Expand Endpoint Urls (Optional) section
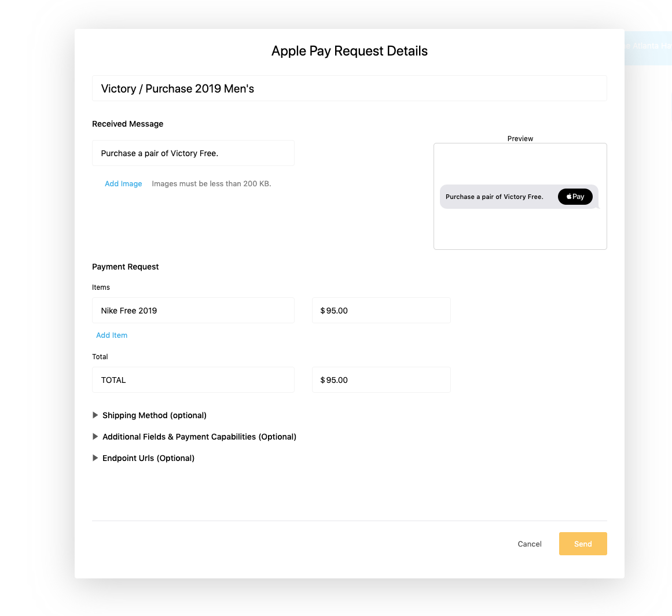 click(x=144, y=458)
